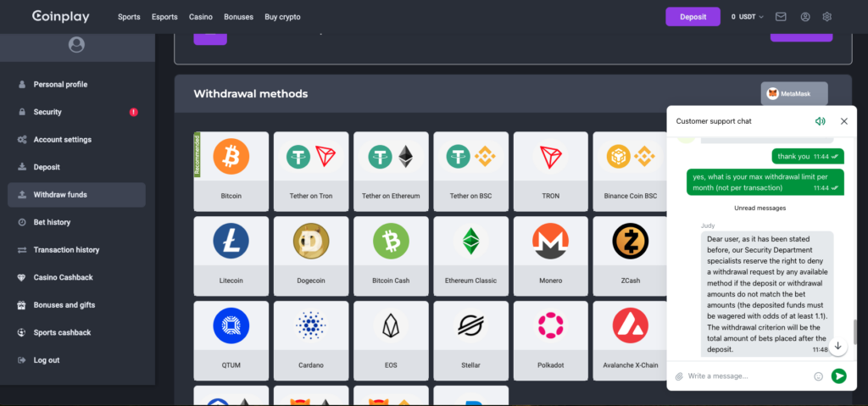Open the Sports menu

tap(129, 17)
